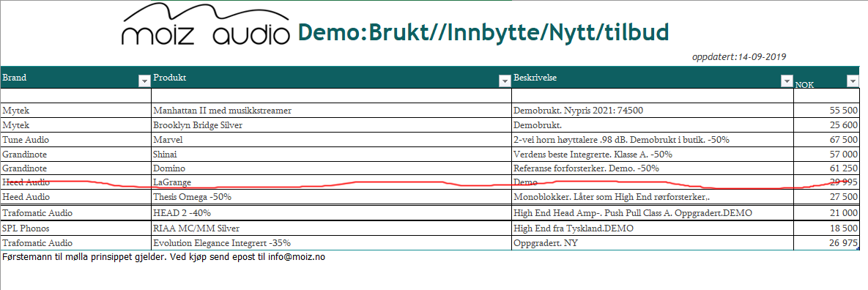868x290 pixels.
Task: Select price 26 975 cell
Action: pyautogui.click(x=826, y=243)
